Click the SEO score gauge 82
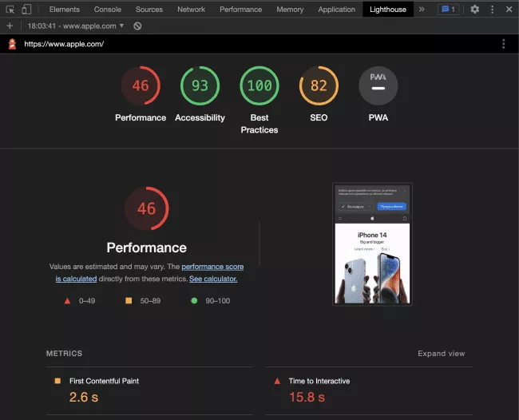This screenshot has height=420, width=519. [x=319, y=86]
